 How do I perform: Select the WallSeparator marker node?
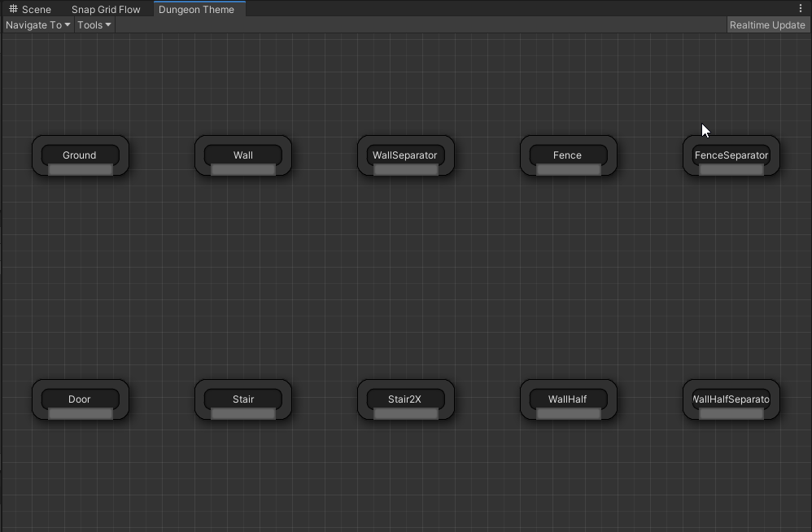(405, 155)
